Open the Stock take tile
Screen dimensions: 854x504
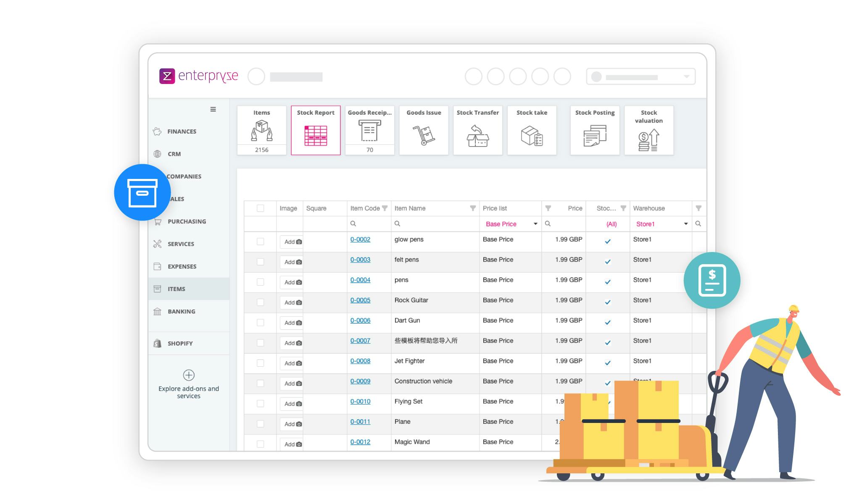(532, 130)
